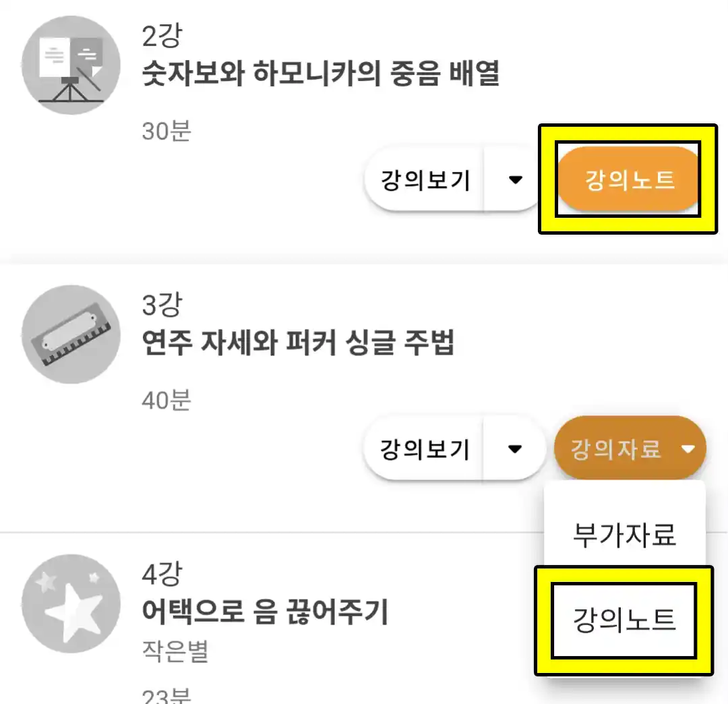The width and height of the screenshot is (728, 704).
Task: Click the 3강 lecture number label
Action: click(162, 305)
